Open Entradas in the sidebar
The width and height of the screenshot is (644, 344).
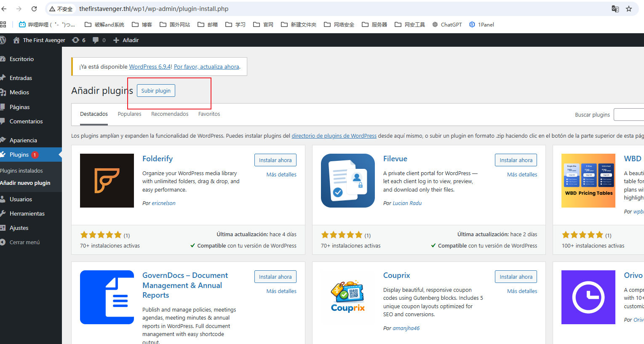coord(31,78)
